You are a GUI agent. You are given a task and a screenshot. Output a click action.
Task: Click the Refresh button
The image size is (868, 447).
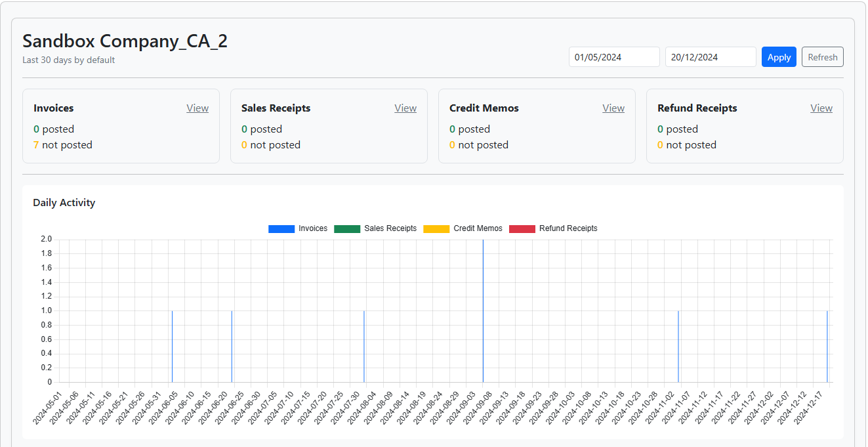pyautogui.click(x=822, y=57)
